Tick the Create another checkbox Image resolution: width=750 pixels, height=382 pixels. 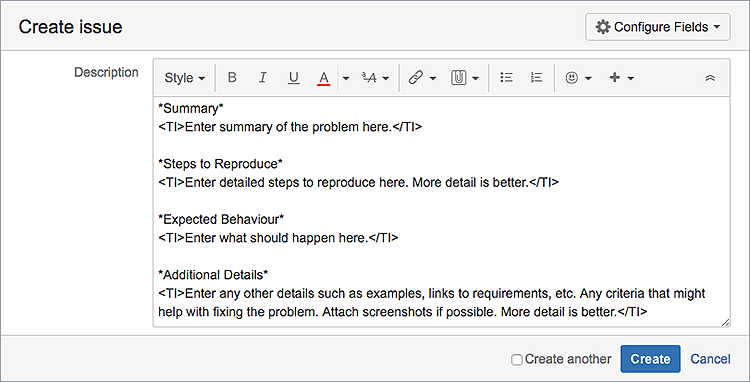click(516, 360)
